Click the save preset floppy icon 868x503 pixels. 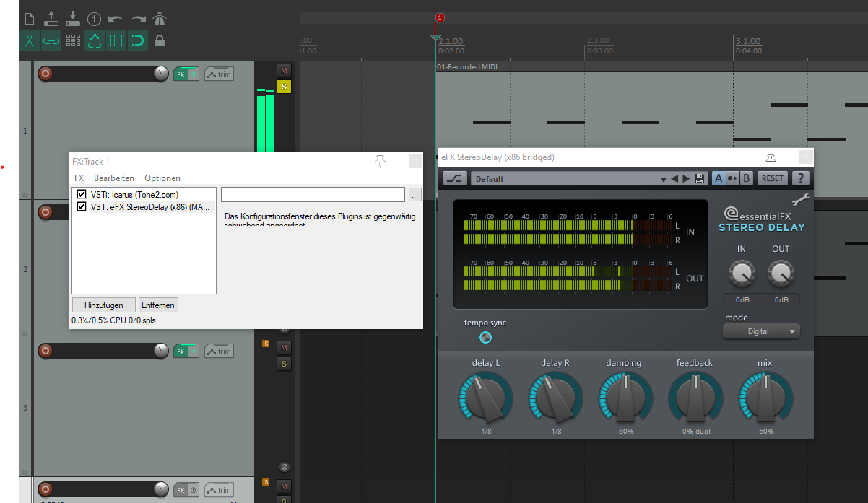[x=699, y=178]
